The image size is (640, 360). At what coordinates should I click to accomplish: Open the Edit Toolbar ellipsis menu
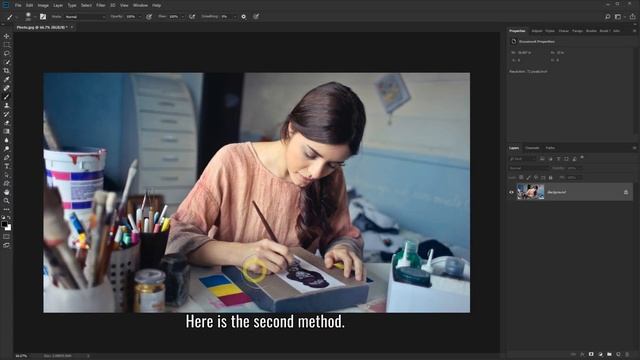coord(7,209)
